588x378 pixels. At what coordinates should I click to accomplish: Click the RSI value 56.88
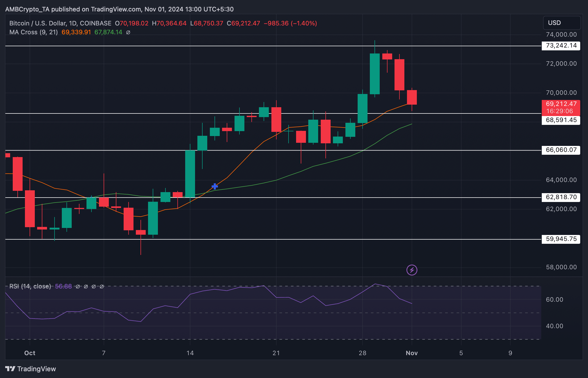click(x=63, y=286)
